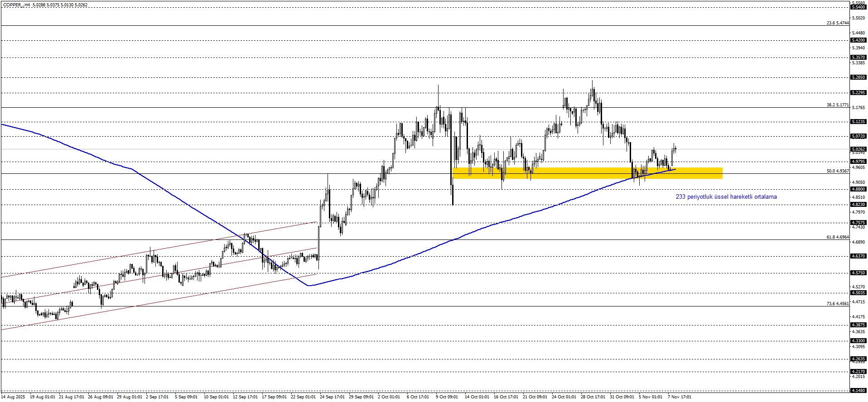Click the 7 Nov 17:01 time label

pos(679,397)
